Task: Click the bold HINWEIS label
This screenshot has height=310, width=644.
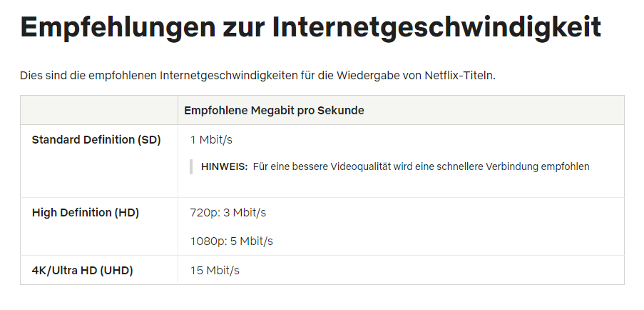Action: point(224,166)
